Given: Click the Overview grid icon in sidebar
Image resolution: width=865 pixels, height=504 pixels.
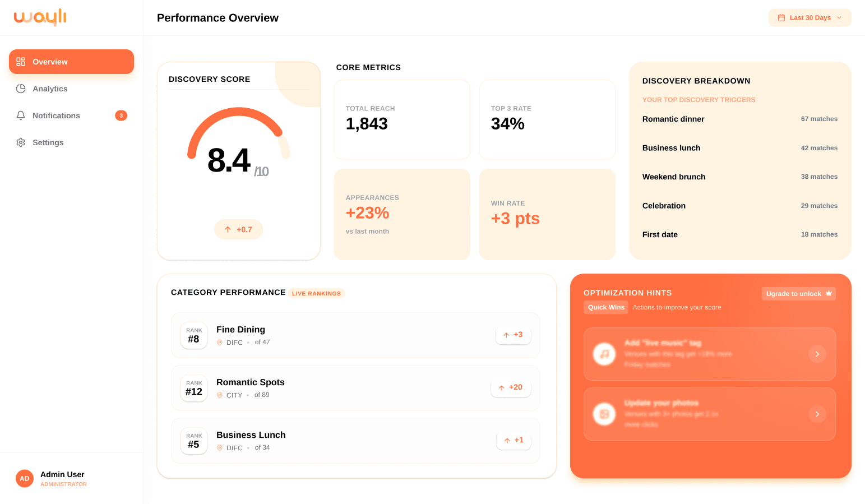Looking at the screenshot, I should [x=21, y=62].
